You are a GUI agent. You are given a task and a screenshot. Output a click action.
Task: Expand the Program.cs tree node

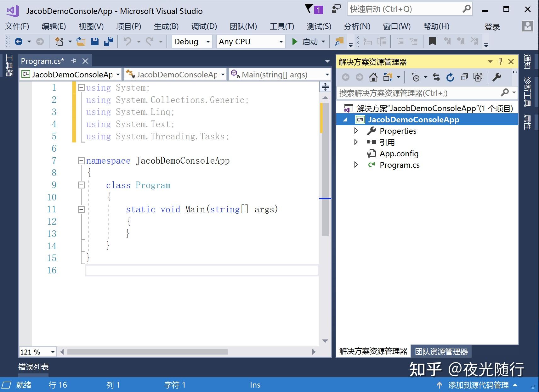(356, 165)
